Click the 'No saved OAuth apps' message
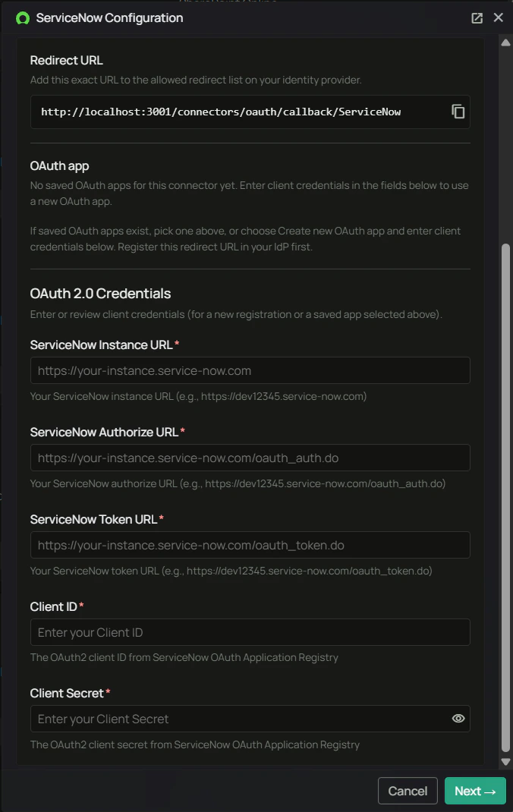The width and height of the screenshot is (513, 812). coord(250,194)
